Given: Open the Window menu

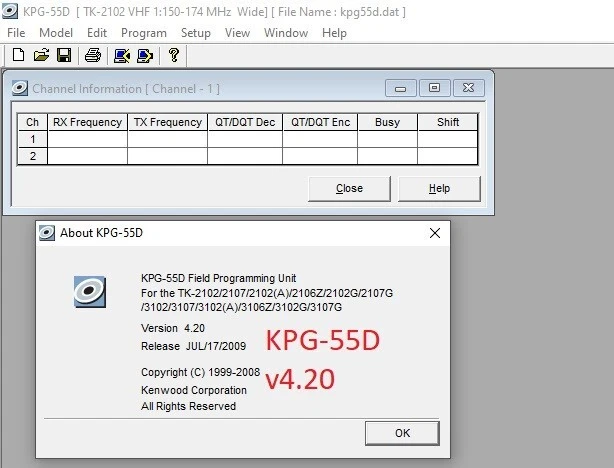Looking at the screenshot, I should [x=286, y=33].
